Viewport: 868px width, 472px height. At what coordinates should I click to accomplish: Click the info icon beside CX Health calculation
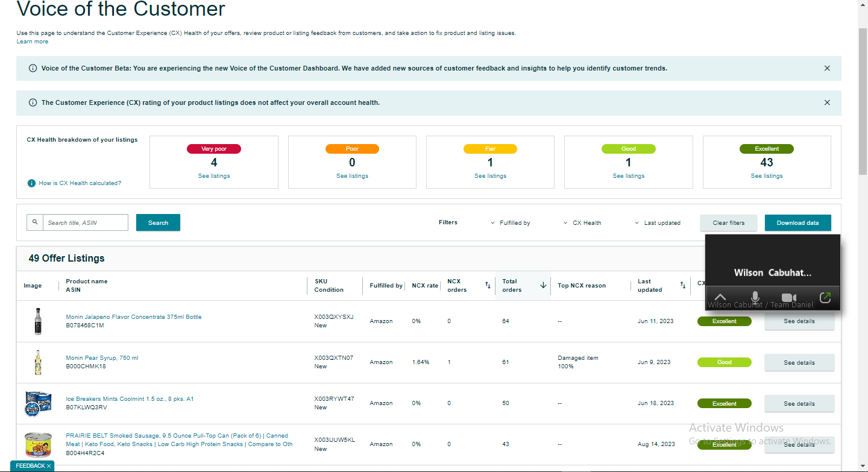point(32,183)
